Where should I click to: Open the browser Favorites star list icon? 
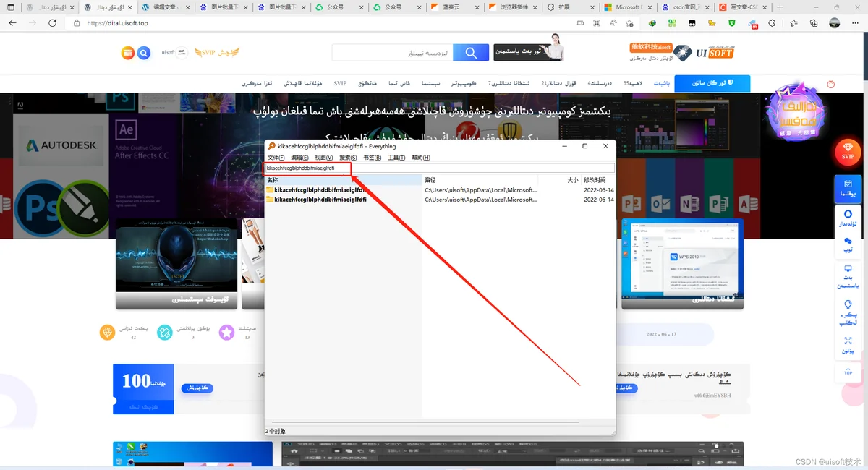pos(793,23)
